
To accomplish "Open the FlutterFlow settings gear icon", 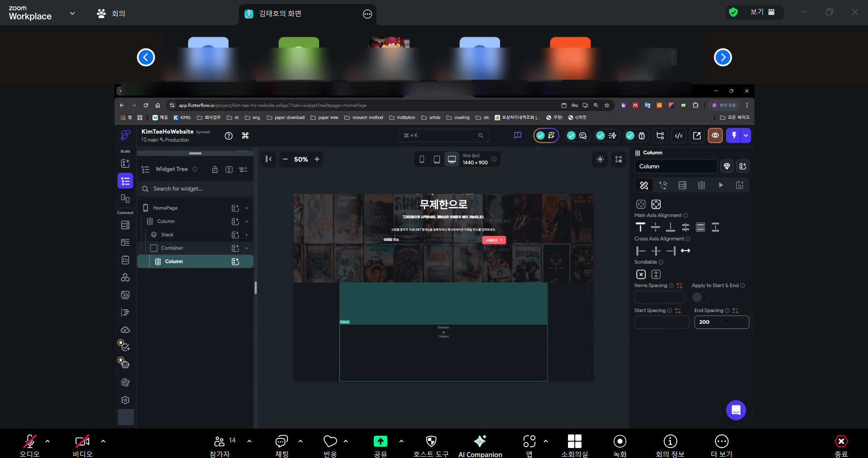I will click(125, 400).
